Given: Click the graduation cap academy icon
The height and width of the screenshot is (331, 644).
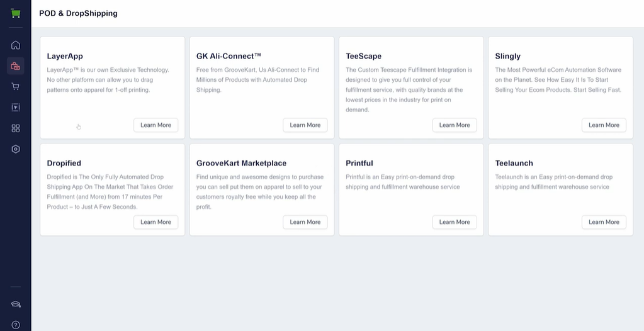Looking at the screenshot, I should [x=16, y=305].
